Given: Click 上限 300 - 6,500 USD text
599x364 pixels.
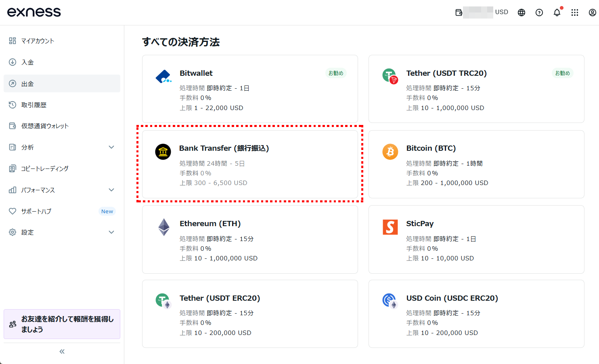Looking at the screenshot, I should click(214, 183).
